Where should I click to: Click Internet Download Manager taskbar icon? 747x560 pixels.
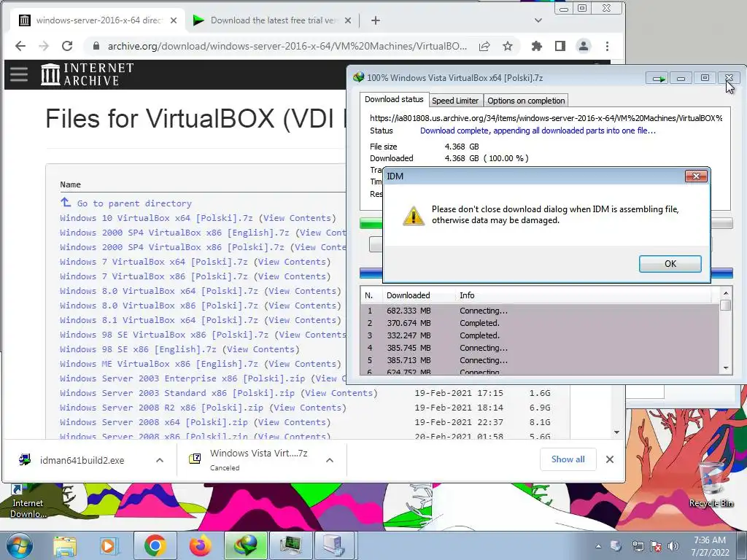point(246,545)
